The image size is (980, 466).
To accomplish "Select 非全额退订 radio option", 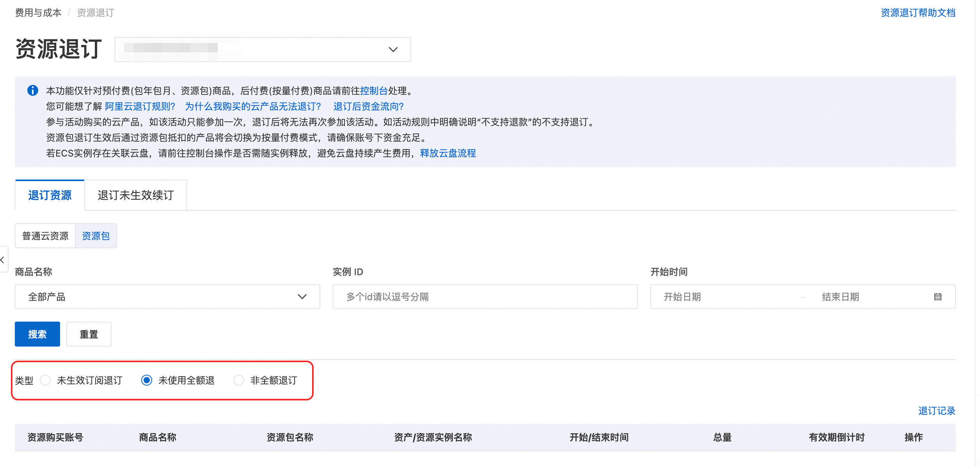I will (x=239, y=380).
